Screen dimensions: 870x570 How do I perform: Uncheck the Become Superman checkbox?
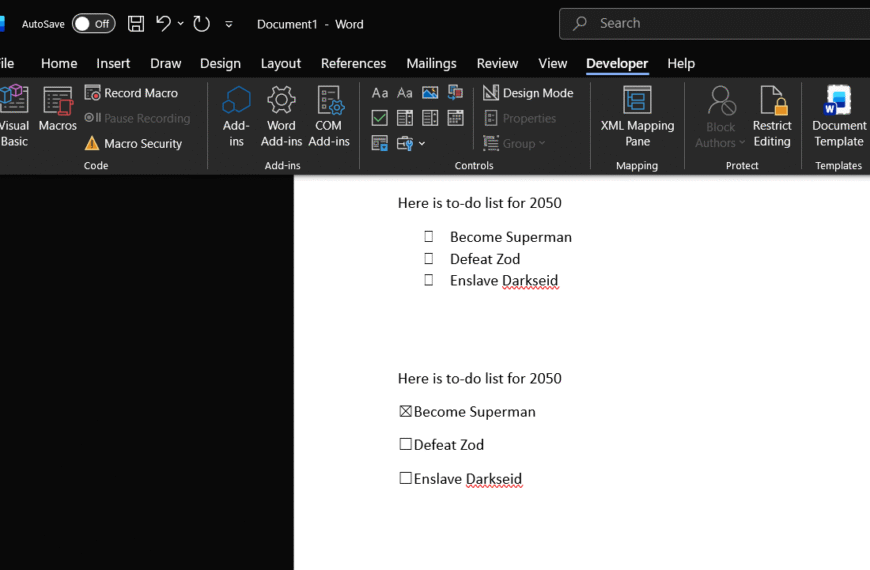click(x=406, y=411)
